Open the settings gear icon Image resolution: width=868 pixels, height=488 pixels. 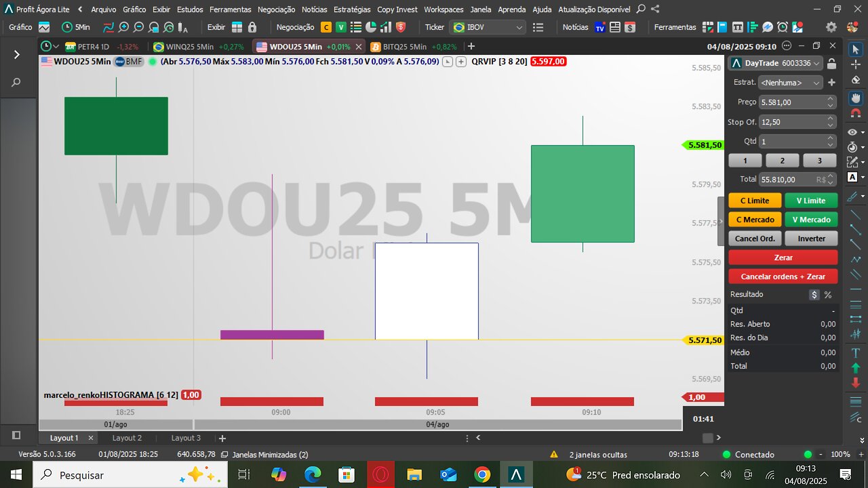[x=831, y=27]
